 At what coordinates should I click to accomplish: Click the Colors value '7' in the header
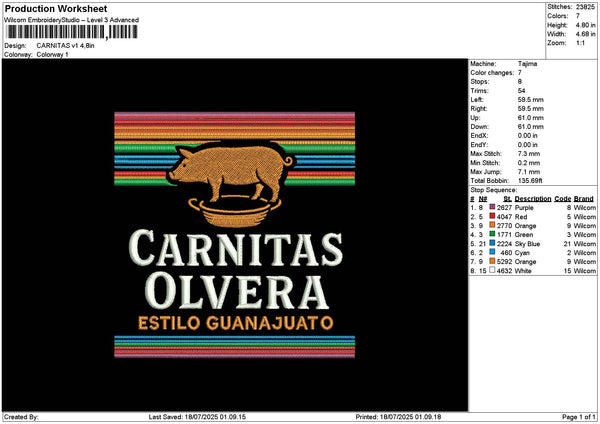click(x=578, y=16)
